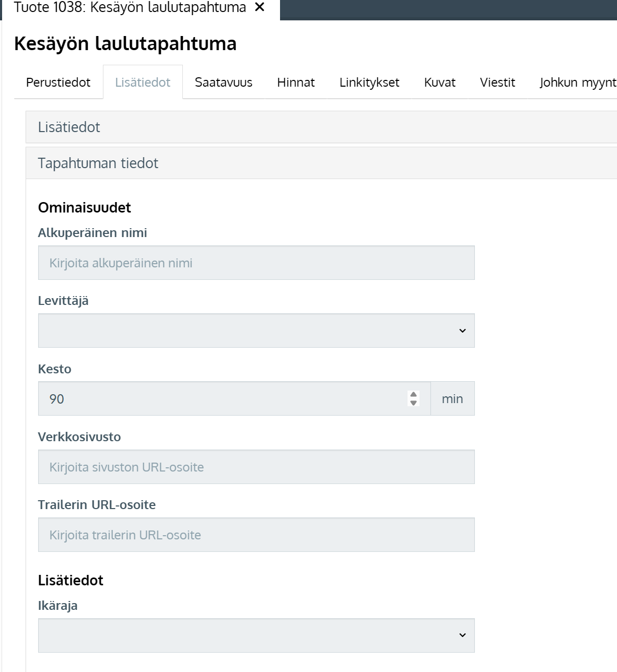Click the Alkuperäinen nimi text field

point(256,263)
